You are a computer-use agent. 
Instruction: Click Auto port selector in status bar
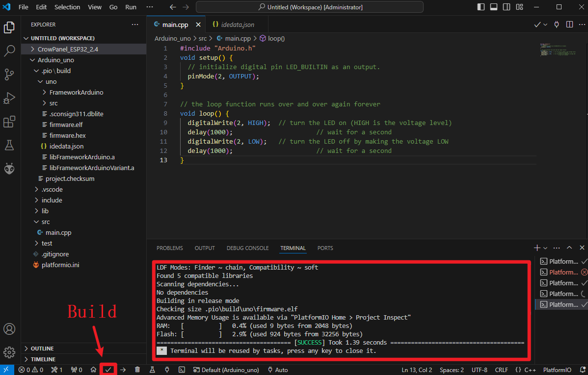coord(278,370)
